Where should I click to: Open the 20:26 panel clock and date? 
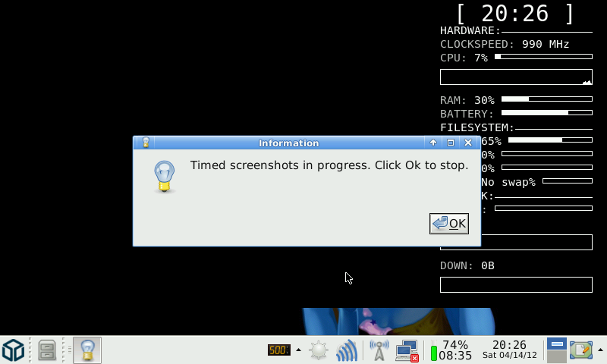coord(509,350)
